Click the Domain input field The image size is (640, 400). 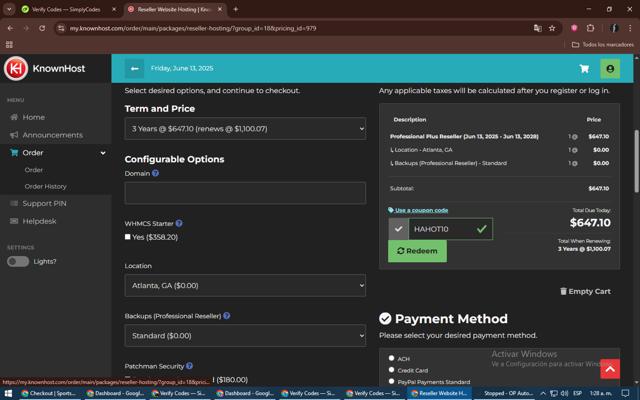[245, 193]
